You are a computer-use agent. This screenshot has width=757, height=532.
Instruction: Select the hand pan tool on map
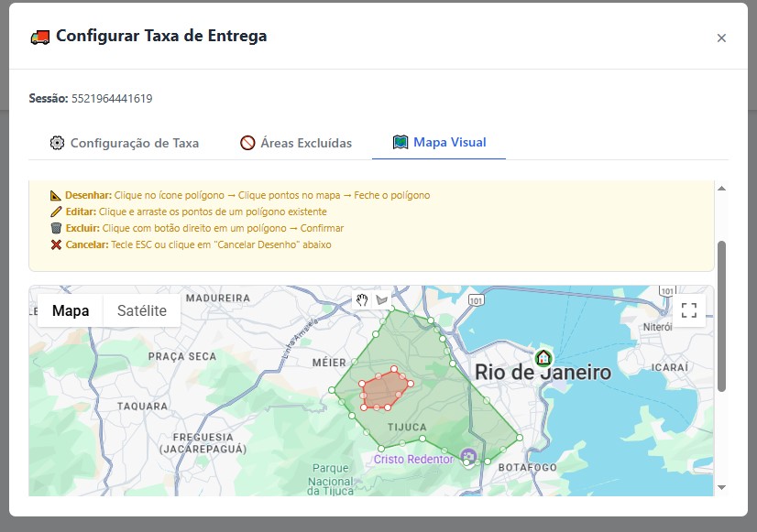click(x=362, y=299)
